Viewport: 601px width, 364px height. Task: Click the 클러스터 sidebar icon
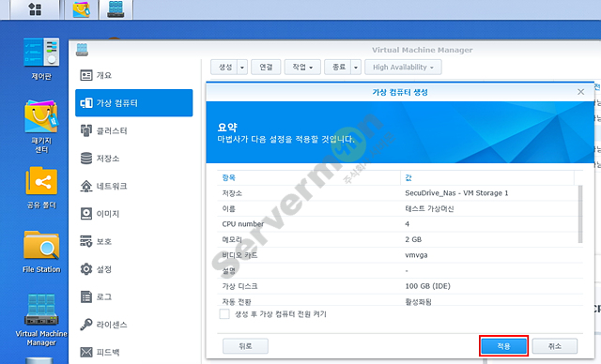tap(86, 130)
